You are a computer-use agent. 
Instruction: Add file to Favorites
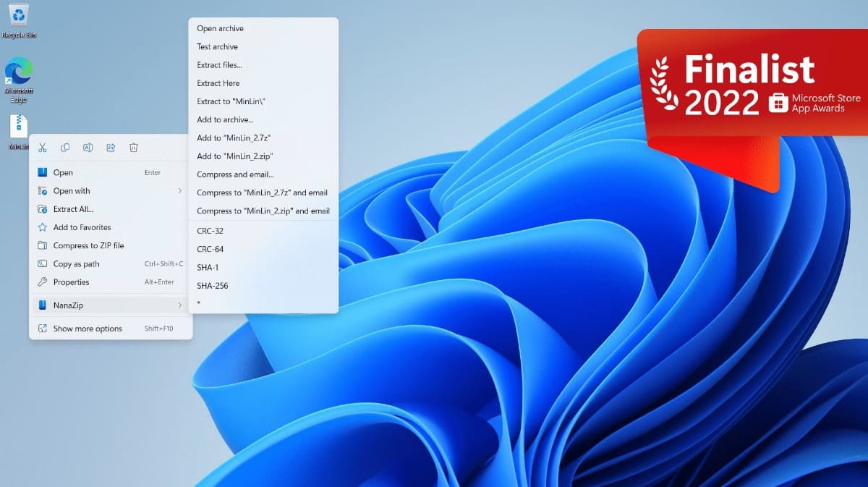[x=82, y=227]
